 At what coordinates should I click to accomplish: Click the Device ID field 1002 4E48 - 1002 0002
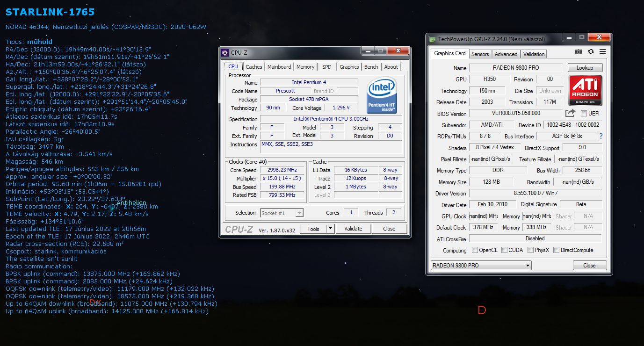tap(573, 125)
